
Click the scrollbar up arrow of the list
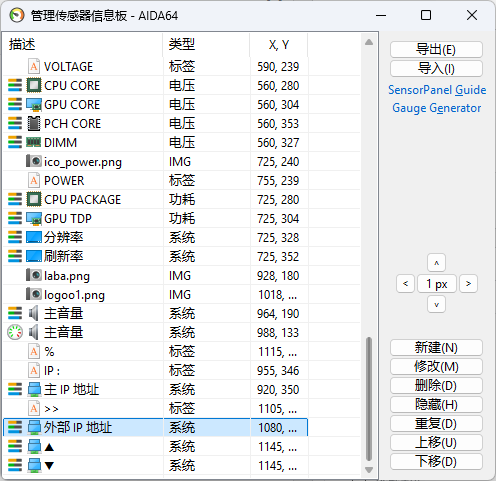click(369, 42)
